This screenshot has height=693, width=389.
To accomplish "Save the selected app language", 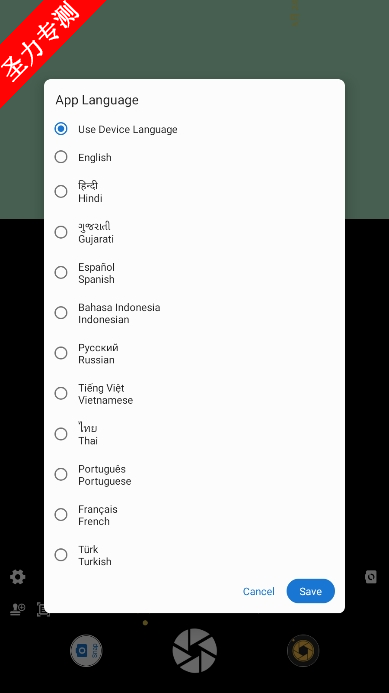I will point(311,591).
